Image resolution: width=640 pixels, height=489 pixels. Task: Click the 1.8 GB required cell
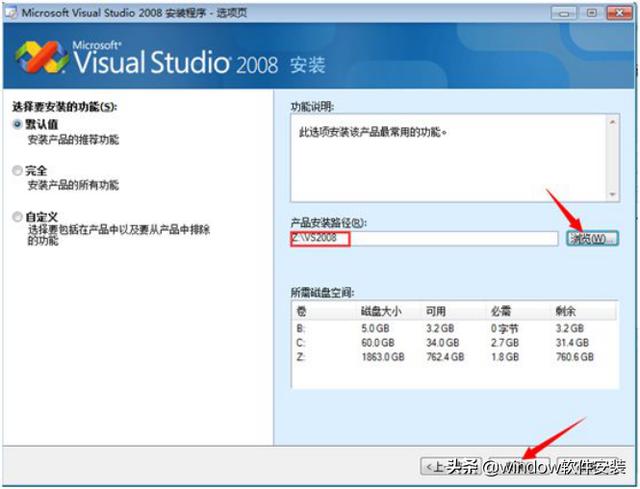(504, 357)
